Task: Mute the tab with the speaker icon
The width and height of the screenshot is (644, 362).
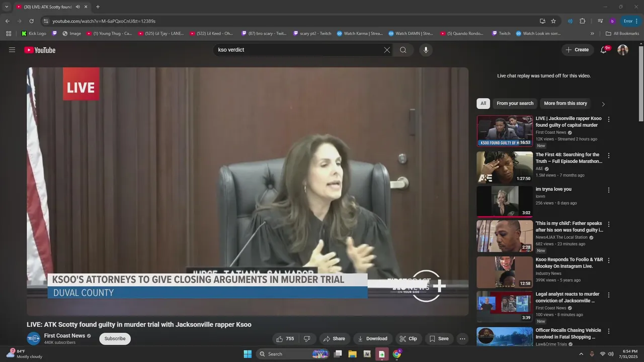Action: 78,7
